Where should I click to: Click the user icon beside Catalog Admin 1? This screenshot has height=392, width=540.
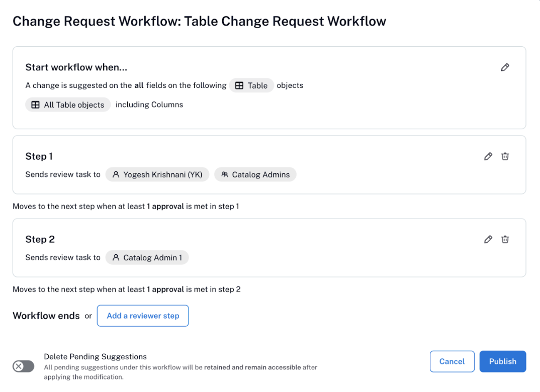(x=116, y=257)
